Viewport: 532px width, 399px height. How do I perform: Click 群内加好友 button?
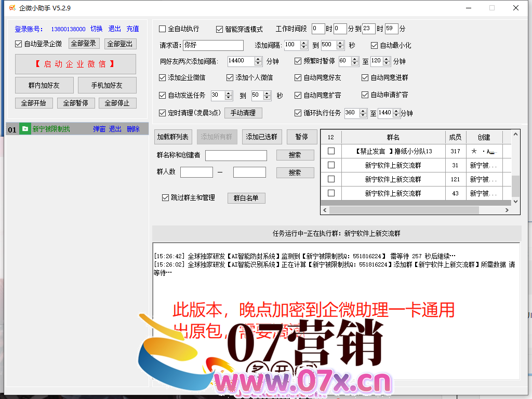coord(44,85)
